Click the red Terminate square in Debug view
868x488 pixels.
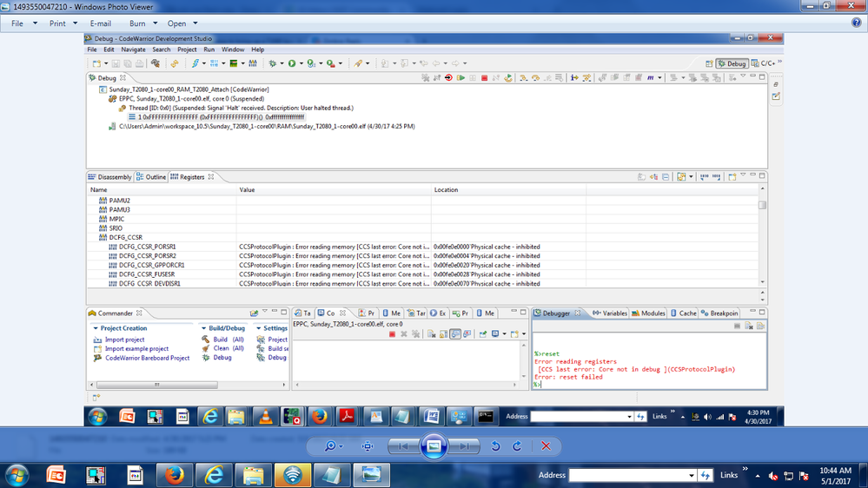(484, 78)
